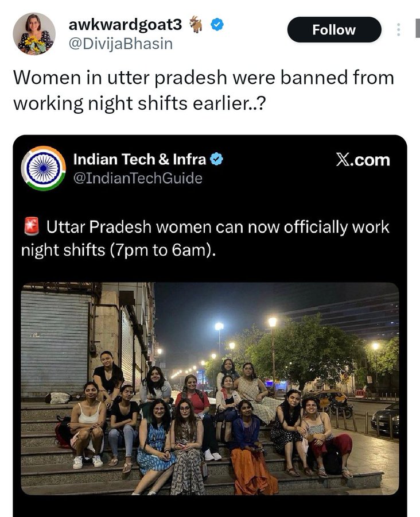This screenshot has height=517, width=420.
Task: Open the Indian Tech & Infra avatar
Action: click(44, 168)
